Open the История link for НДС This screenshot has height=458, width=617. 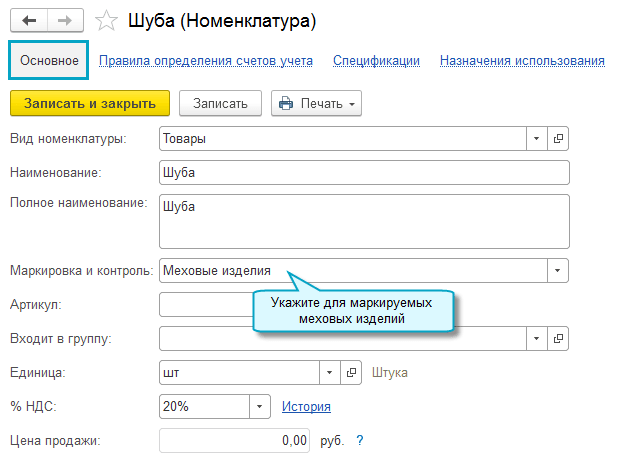point(306,406)
